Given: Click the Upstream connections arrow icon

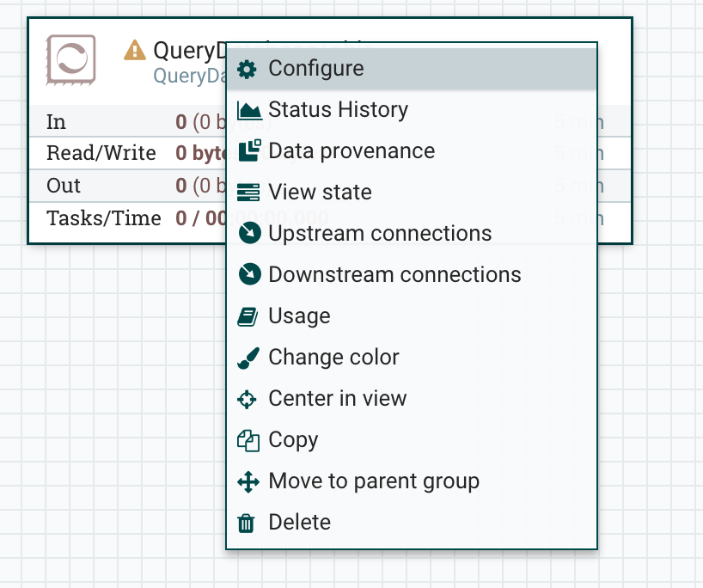Looking at the screenshot, I should click(248, 233).
